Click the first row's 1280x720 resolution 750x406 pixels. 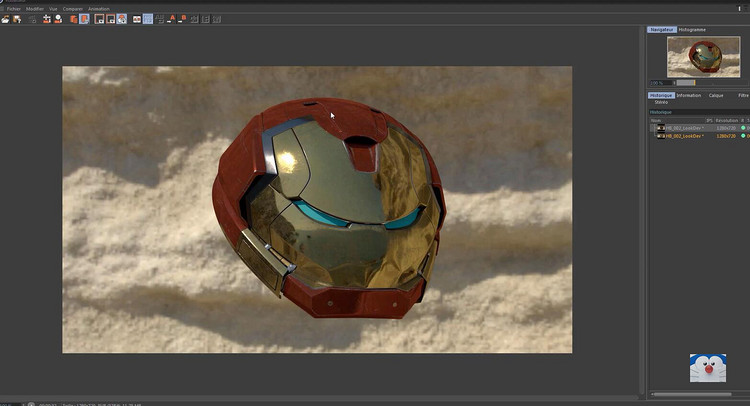pyautogui.click(x=726, y=128)
